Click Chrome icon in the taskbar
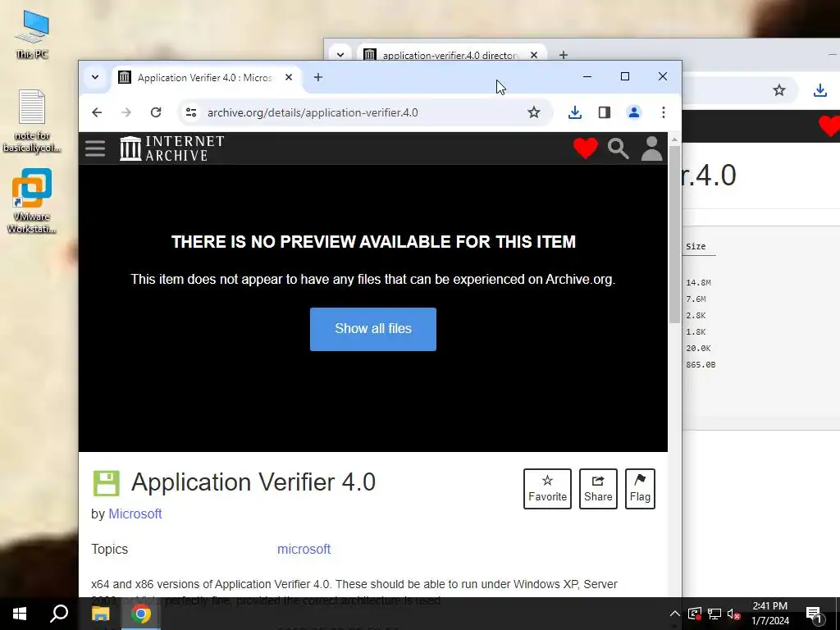Screen dimensions: 840x630 click(x=141, y=614)
